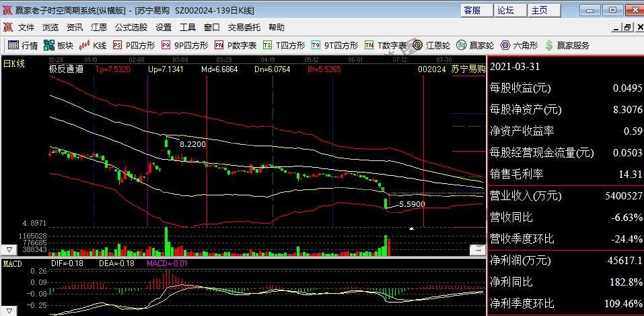Image resolution: width=644 pixels, height=316 pixels.
Task: Open the 江恩轮 Gann wheel tool
Action: tap(431, 45)
